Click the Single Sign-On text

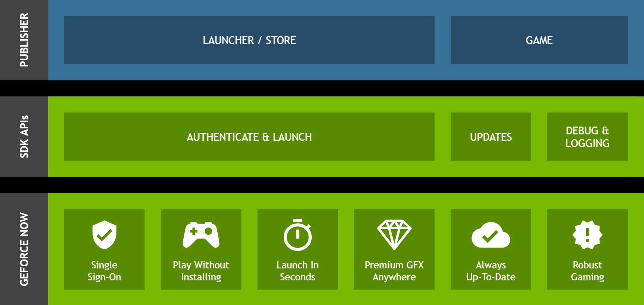click(x=105, y=271)
